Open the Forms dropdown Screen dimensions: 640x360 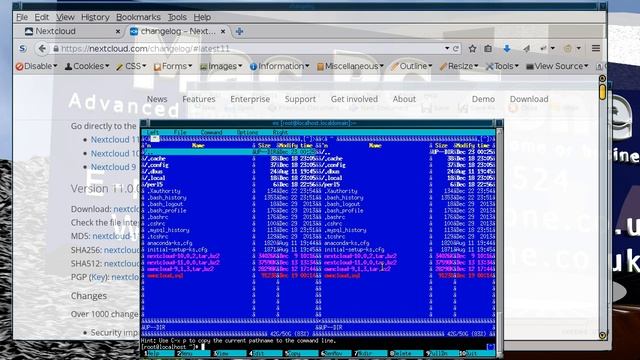[x=173, y=66]
